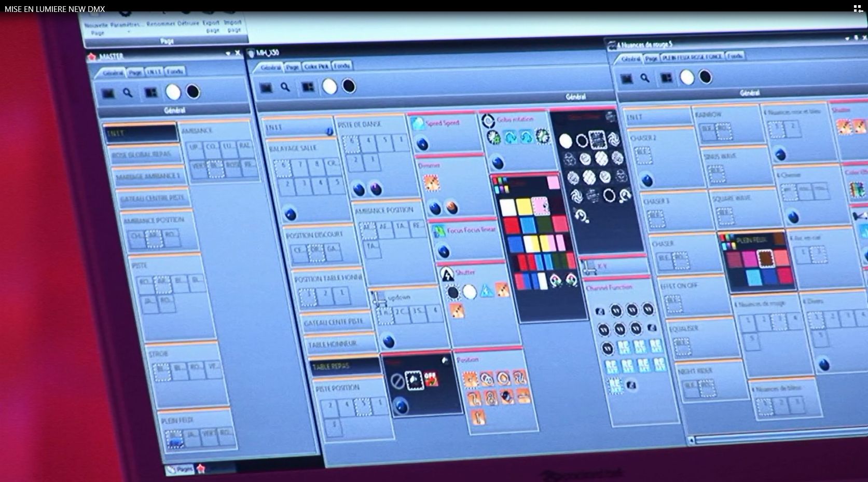Click the first circular gobo rotation icon
This screenshot has width=868, height=482.
[493, 137]
